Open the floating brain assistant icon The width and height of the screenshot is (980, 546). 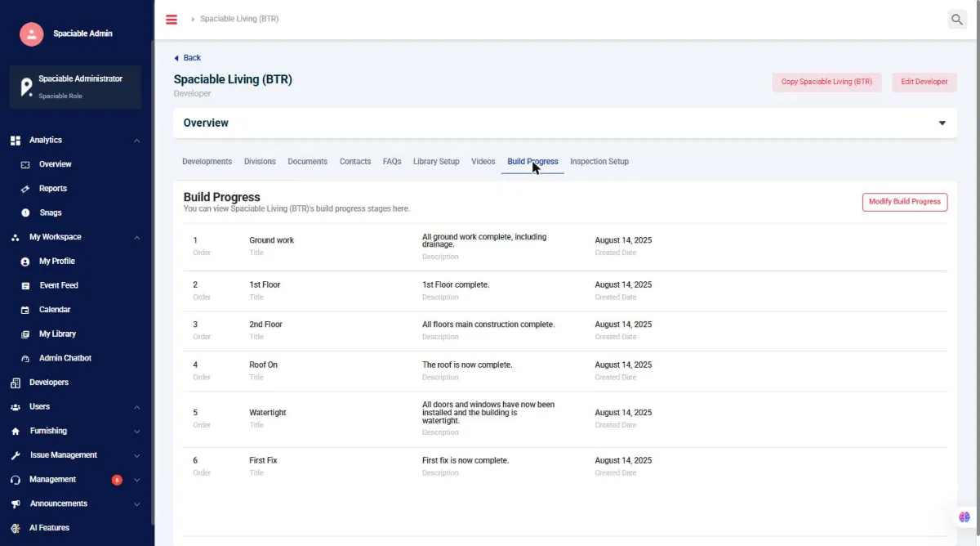tap(964, 517)
